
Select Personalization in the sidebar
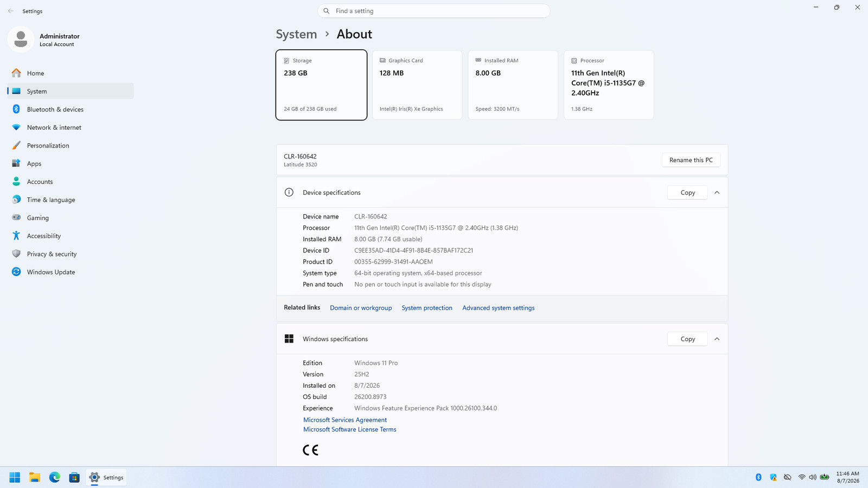(71, 145)
